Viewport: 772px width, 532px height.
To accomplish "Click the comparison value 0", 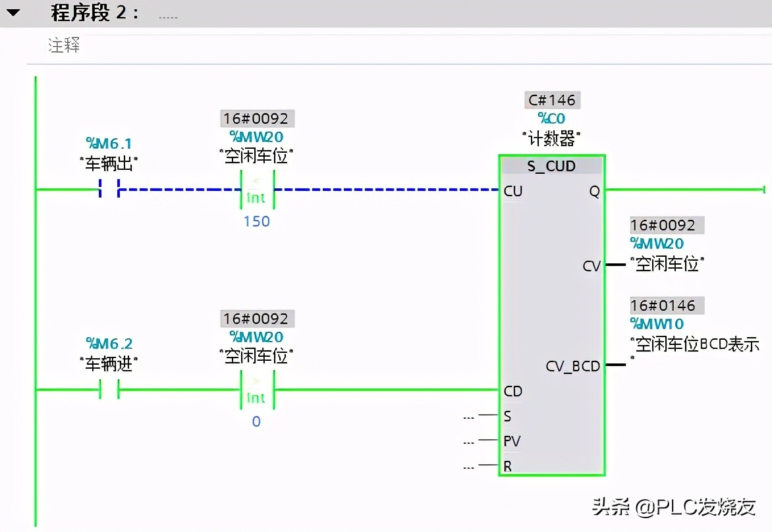I will coord(256,421).
